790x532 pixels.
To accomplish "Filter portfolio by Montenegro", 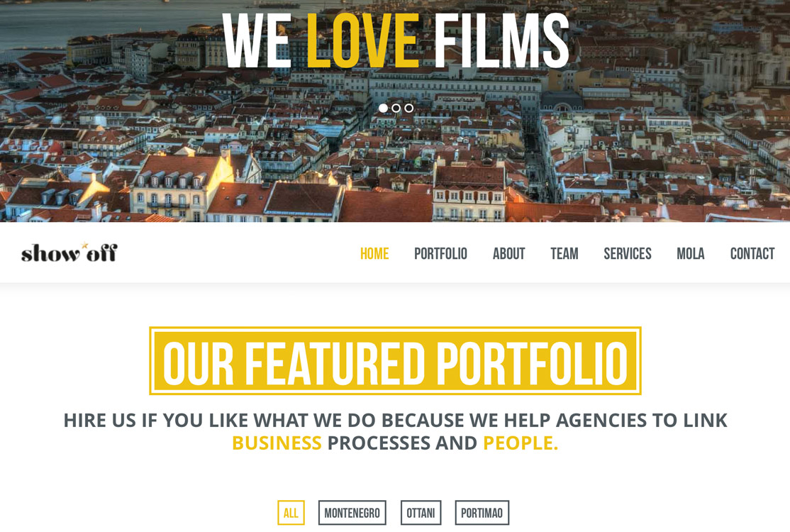I will [x=352, y=513].
